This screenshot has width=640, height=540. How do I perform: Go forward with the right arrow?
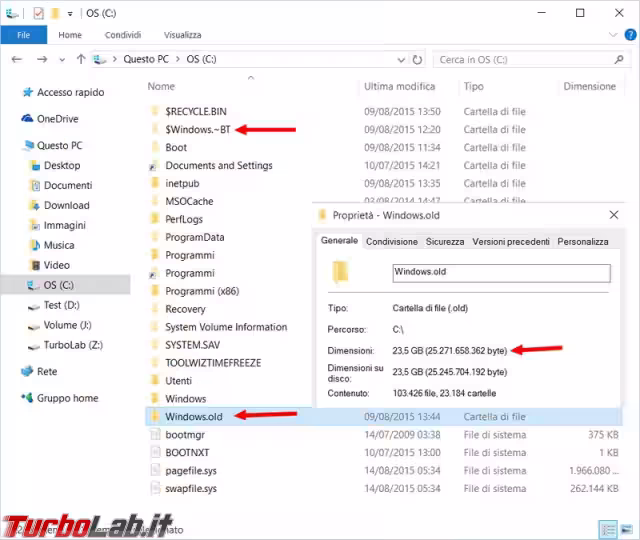(42, 60)
